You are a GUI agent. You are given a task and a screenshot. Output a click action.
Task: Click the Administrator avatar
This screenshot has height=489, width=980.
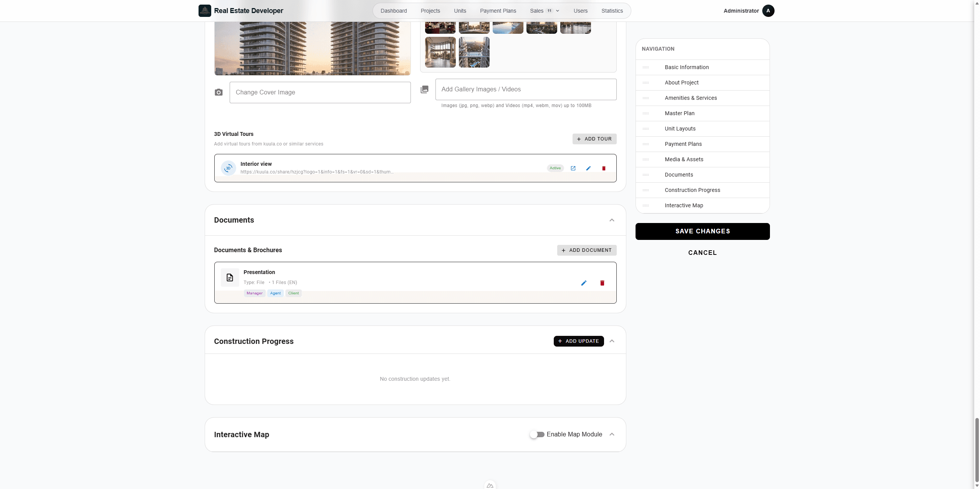click(x=768, y=11)
